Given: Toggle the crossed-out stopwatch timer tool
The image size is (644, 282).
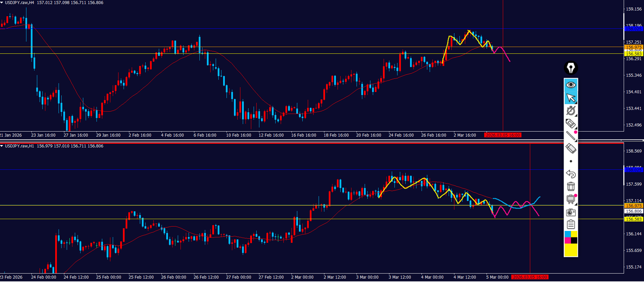Looking at the screenshot, I should (571, 111).
